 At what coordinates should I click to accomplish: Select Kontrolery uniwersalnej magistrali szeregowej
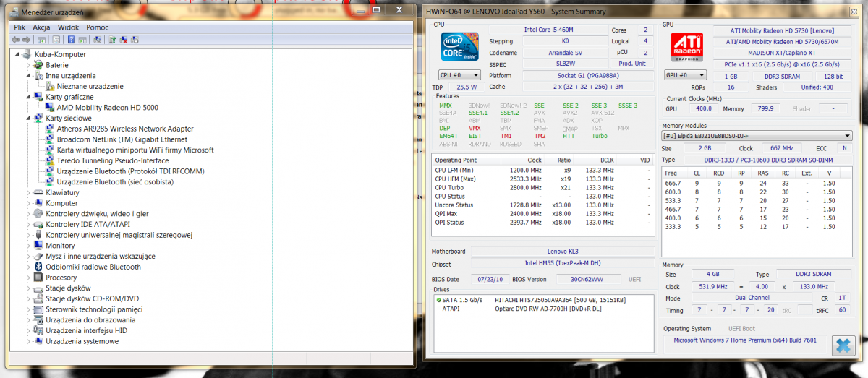coord(119,235)
